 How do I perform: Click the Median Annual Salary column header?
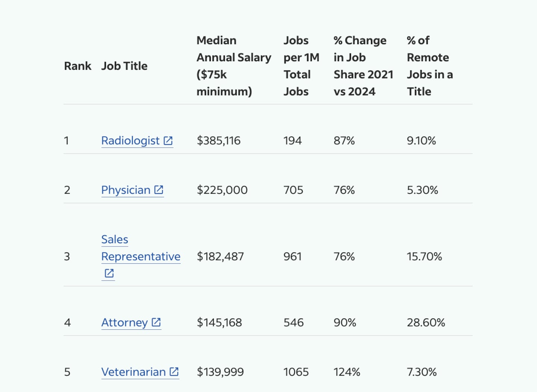pyautogui.click(x=234, y=66)
